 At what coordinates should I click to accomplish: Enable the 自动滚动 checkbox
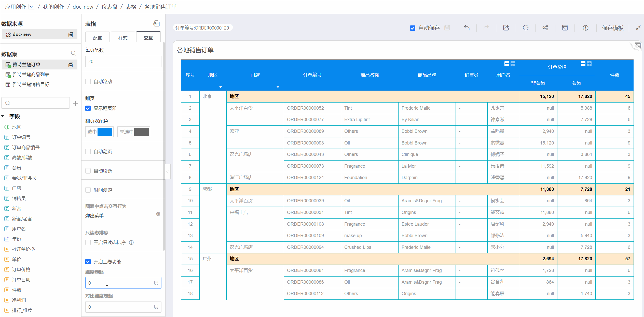point(88,82)
